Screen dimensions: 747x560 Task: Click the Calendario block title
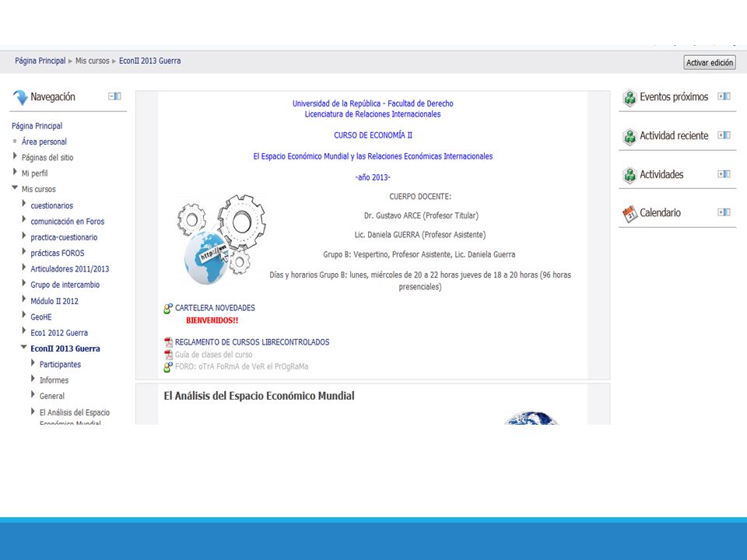click(x=660, y=213)
